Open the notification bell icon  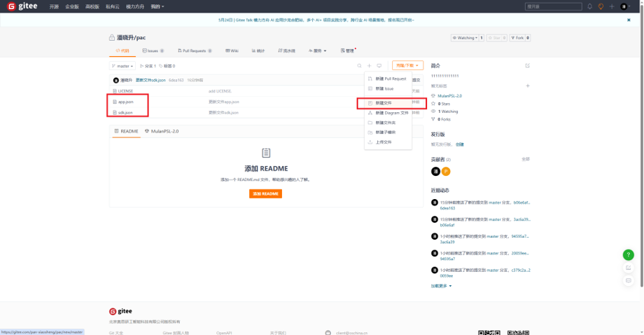589,6
